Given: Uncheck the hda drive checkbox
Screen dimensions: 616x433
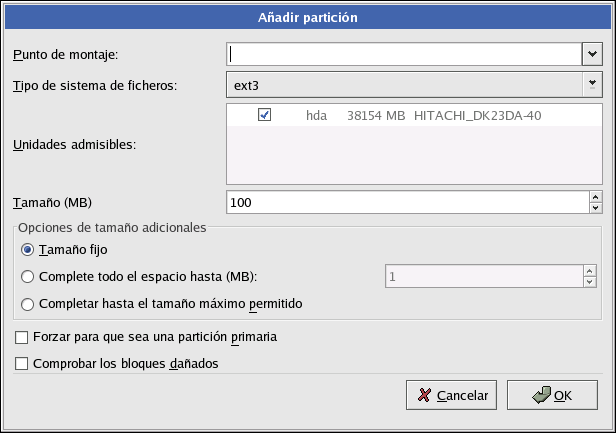Looking at the screenshot, I should (265, 116).
